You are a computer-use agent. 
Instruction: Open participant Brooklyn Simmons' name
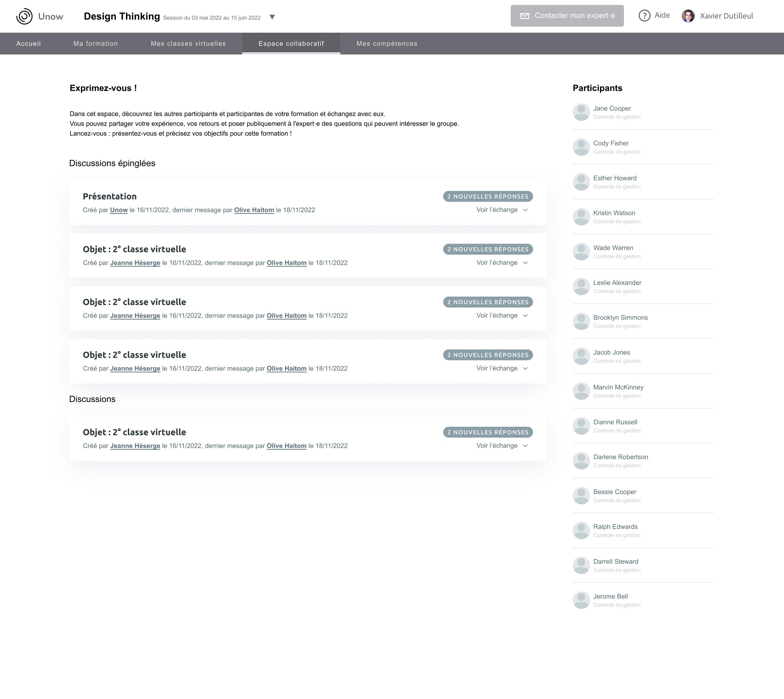pyautogui.click(x=620, y=318)
